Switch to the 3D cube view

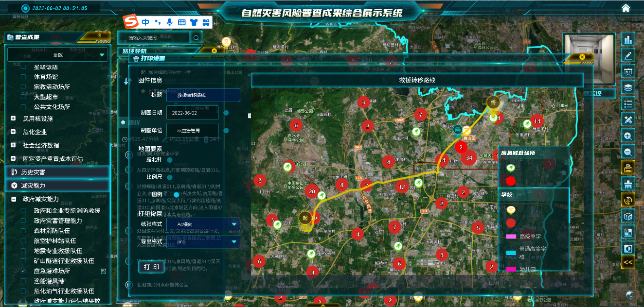coord(628,216)
